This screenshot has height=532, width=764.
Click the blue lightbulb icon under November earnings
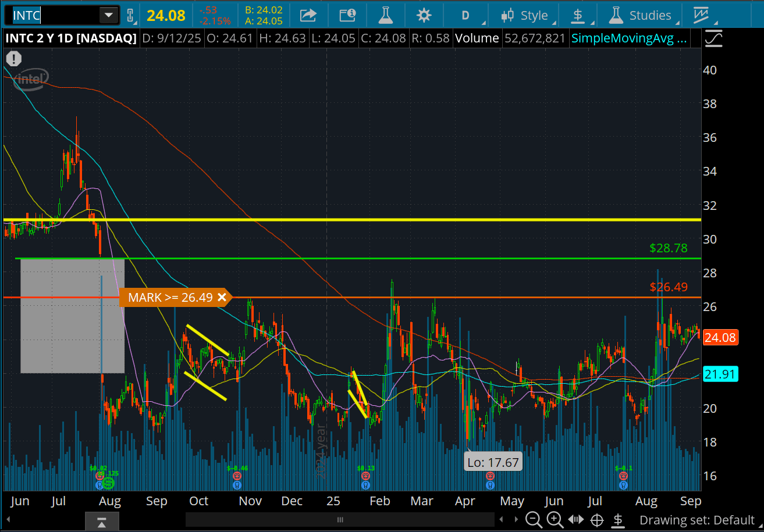tap(237, 485)
